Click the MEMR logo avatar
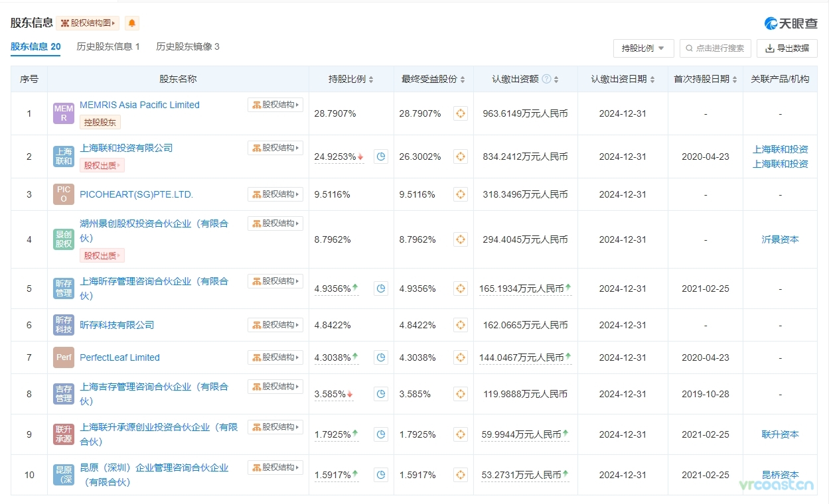The height and width of the screenshot is (504, 829). (64, 113)
